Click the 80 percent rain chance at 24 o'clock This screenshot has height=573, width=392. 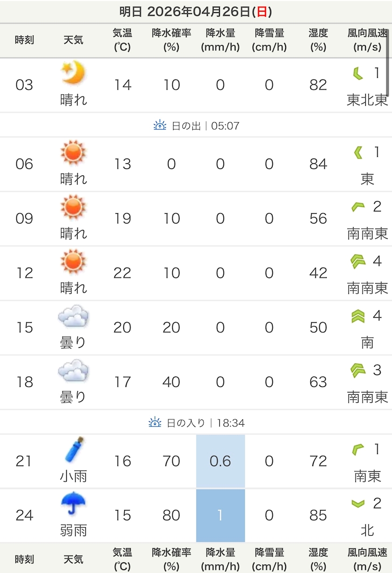pos(171,515)
